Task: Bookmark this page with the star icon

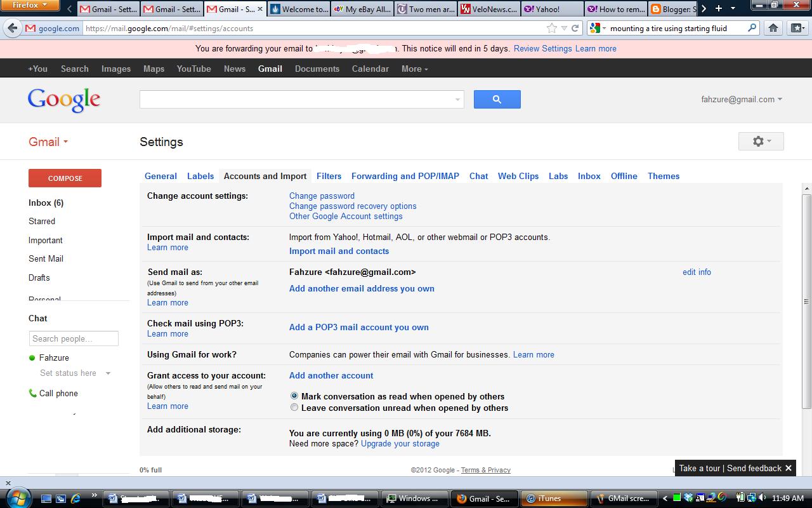Action: tap(551, 28)
